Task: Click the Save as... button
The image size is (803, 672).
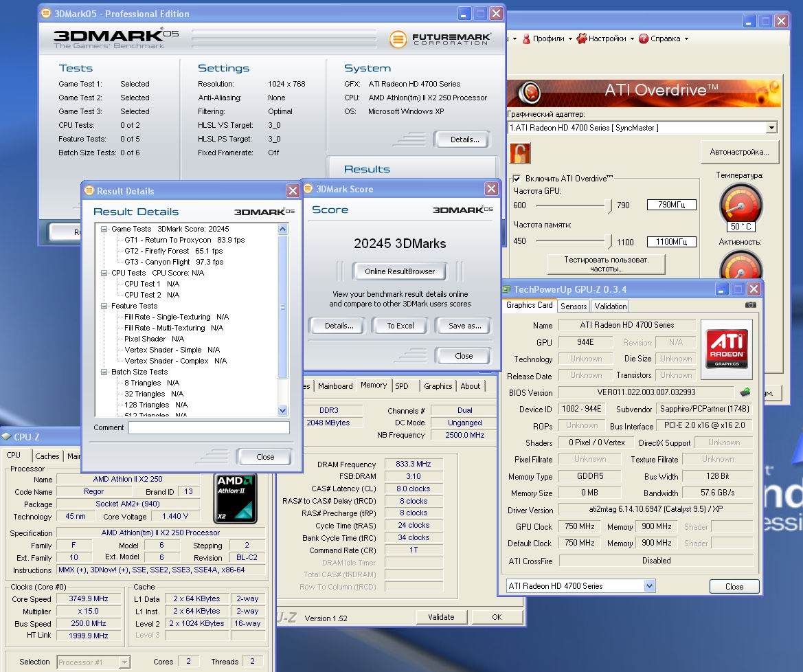Action: [x=464, y=326]
